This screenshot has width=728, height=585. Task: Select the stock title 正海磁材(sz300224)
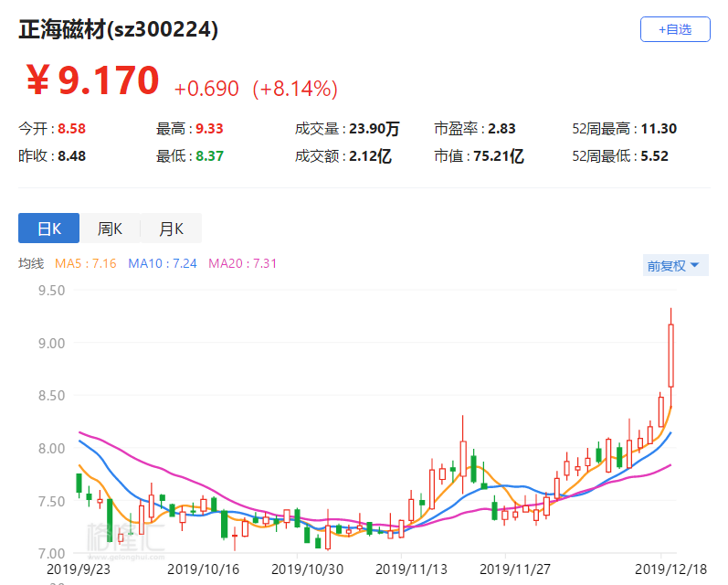[119, 30]
